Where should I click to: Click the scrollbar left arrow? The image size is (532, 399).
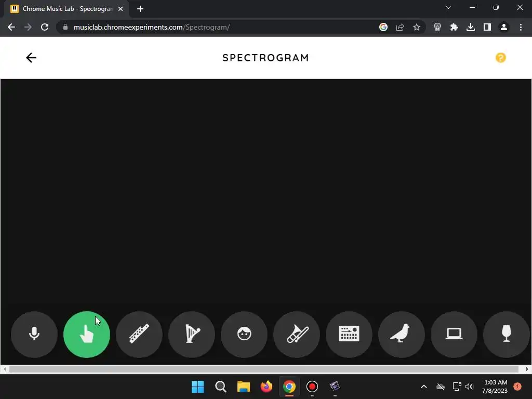pyautogui.click(x=4, y=369)
